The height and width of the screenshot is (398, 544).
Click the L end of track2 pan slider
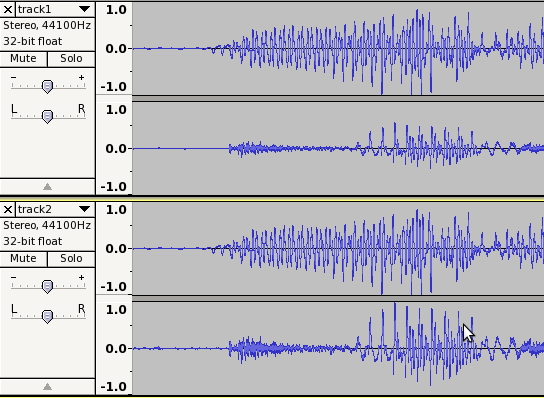tap(14, 309)
